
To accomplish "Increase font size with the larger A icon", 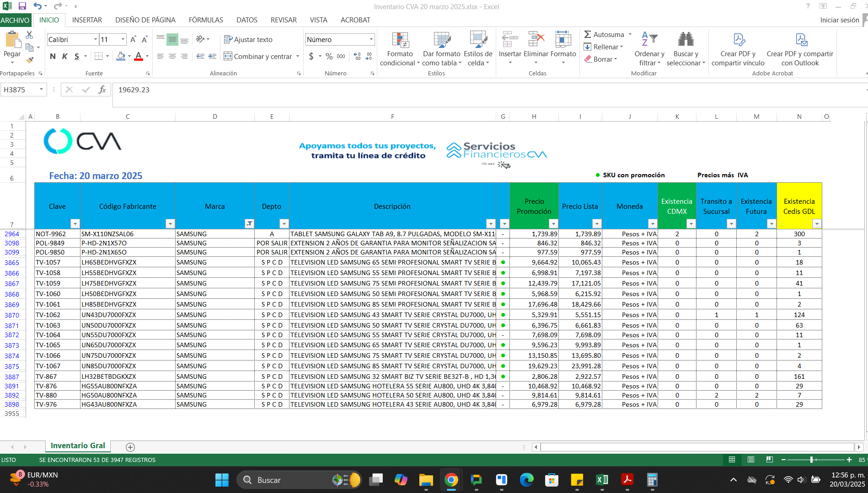I will (x=133, y=40).
